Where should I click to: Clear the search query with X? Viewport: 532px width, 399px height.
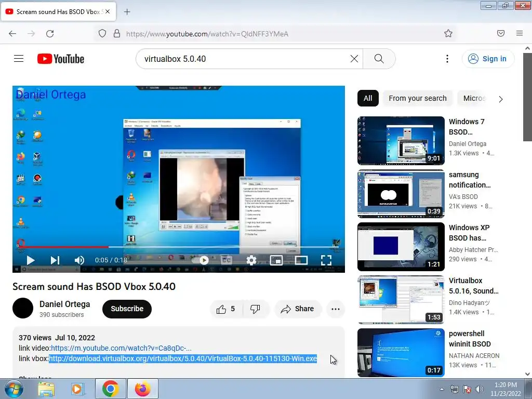point(354,59)
